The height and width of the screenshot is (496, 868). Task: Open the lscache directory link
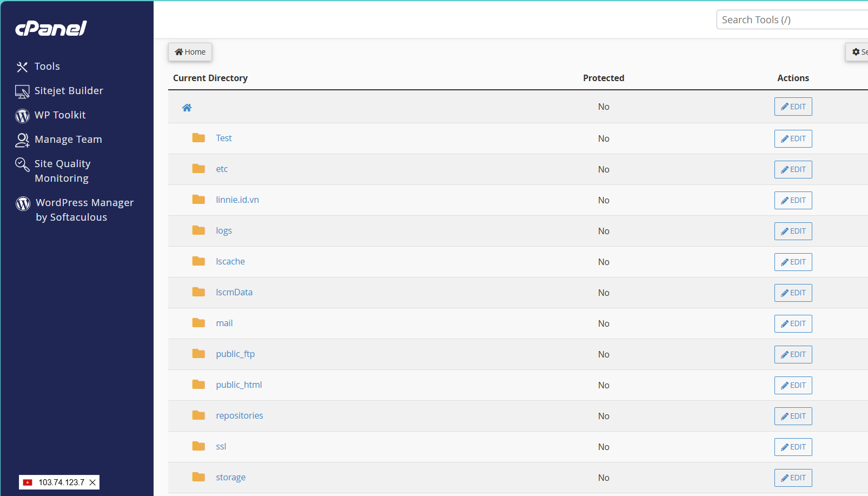pyautogui.click(x=230, y=261)
